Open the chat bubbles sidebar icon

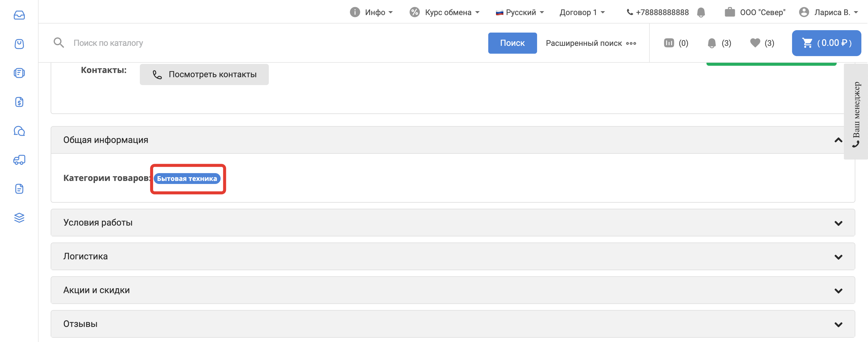(19, 131)
